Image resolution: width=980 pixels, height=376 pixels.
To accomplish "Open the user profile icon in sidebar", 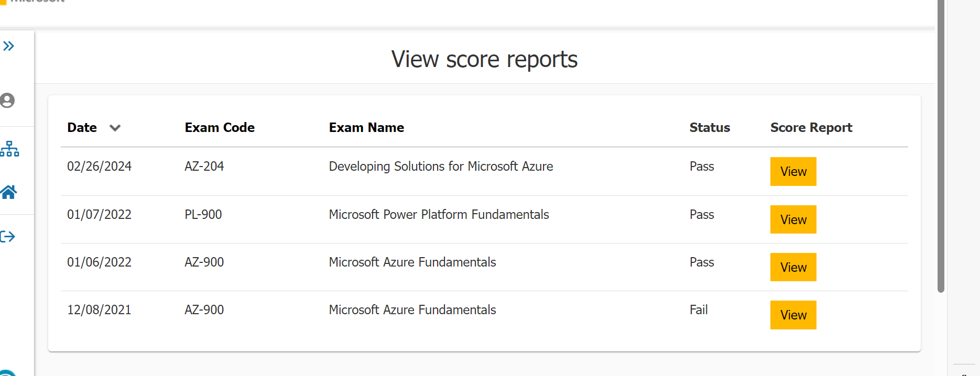I will click(x=7, y=100).
